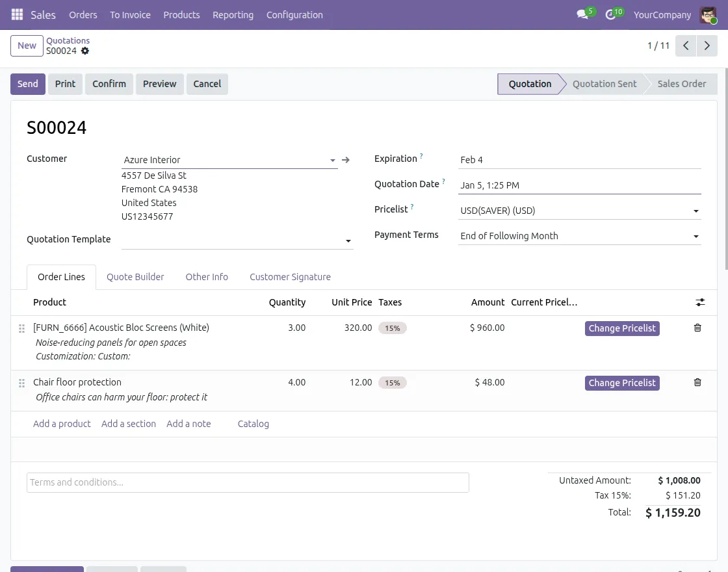
Task: Delete the Acoustic Bloc Screens line
Action: click(697, 328)
